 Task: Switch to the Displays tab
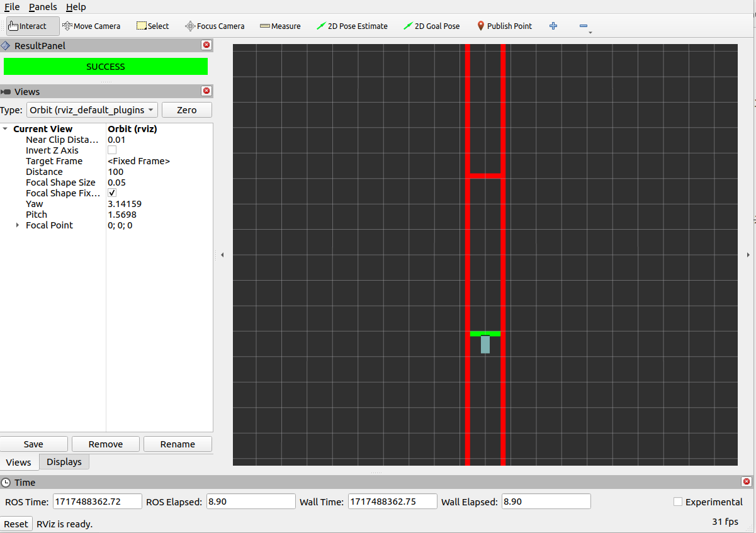click(64, 462)
